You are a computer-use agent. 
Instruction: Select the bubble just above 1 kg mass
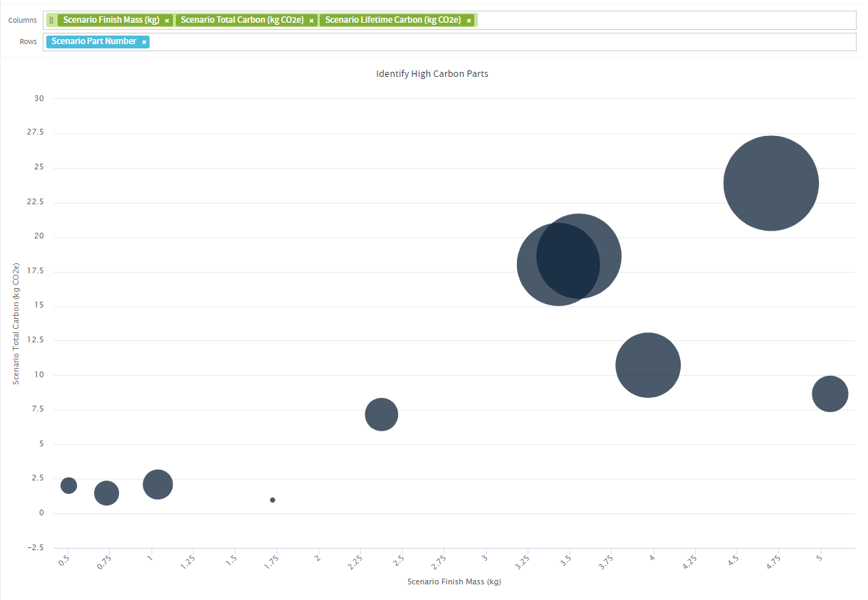click(x=158, y=484)
